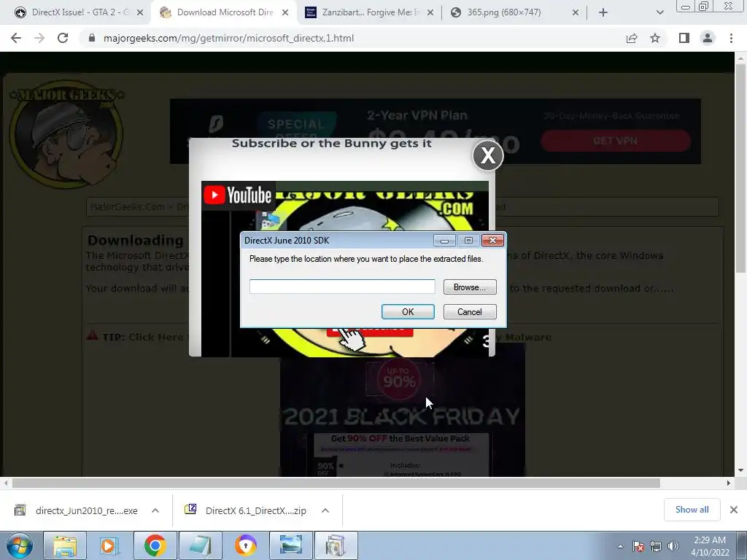747x560 pixels.
Task: Expand options for directx_Jun2010 exe download
Action: pyautogui.click(x=155, y=510)
